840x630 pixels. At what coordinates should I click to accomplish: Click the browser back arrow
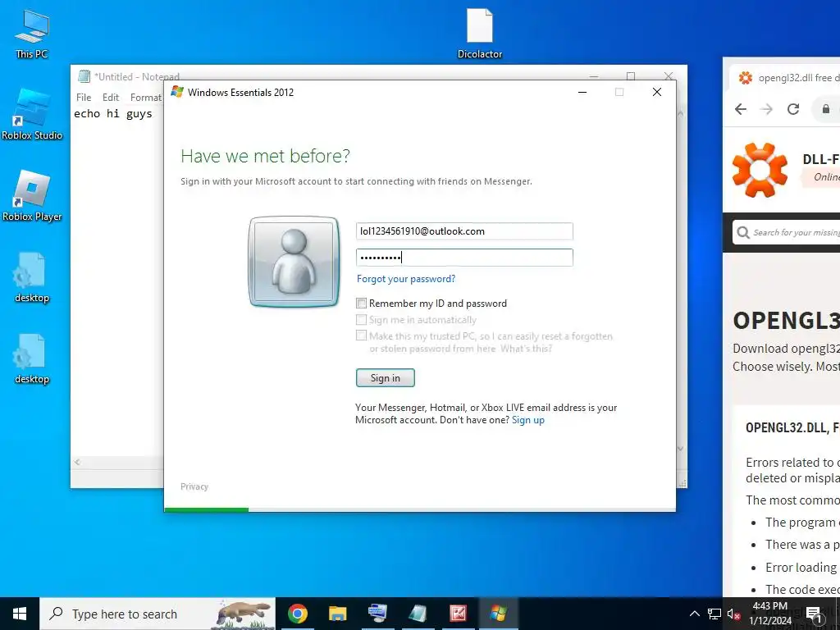click(x=741, y=109)
